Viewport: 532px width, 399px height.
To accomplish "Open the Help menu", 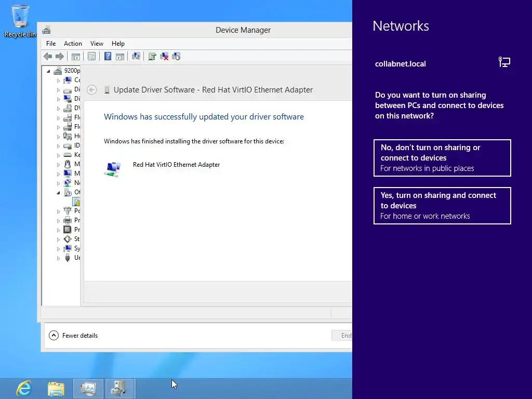I will pyautogui.click(x=118, y=44).
